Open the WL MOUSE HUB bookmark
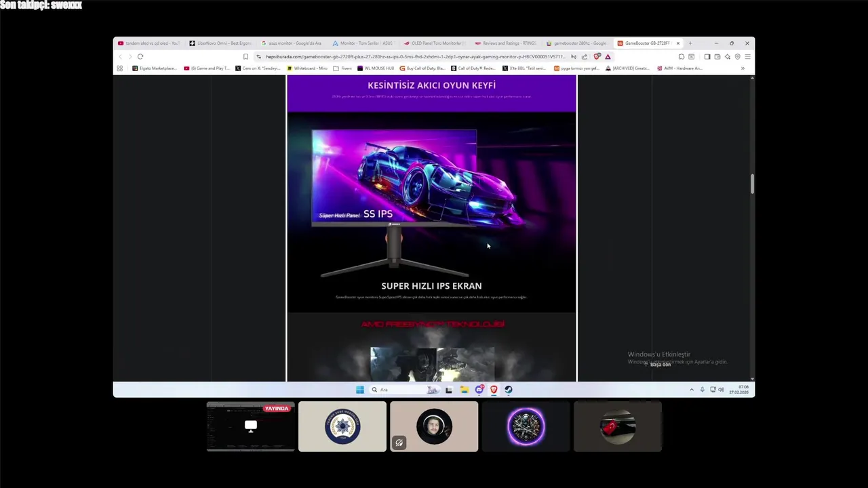The height and width of the screenshot is (488, 868). [376, 68]
